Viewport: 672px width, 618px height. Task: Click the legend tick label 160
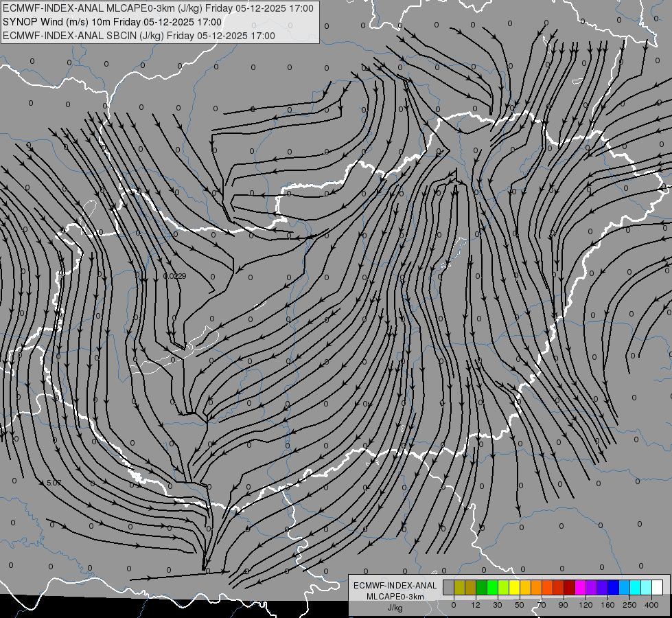click(607, 605)
